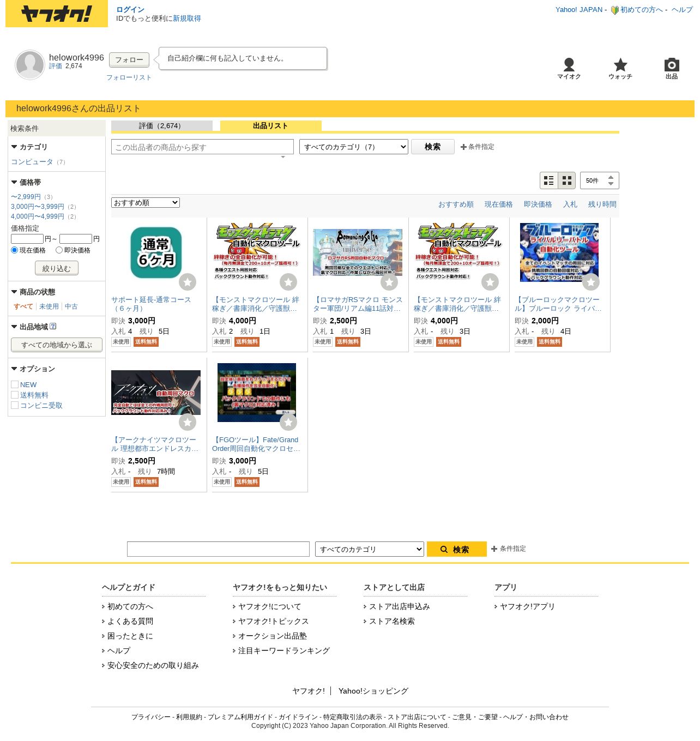700x741 pixels.
Task: Click the plus icon beside bottom 条件指定
Action: [x=494, y=549]
